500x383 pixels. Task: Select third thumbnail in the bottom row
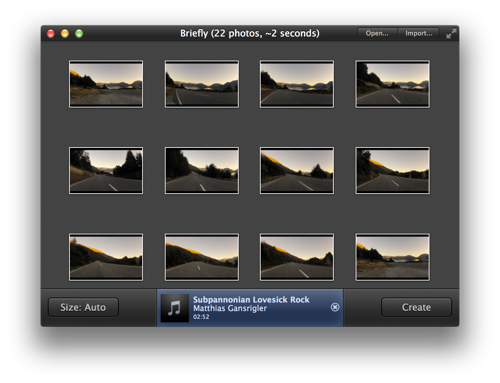coord(297,257)
